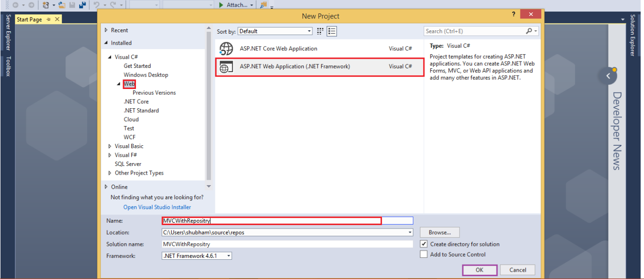
Task: Click the Search (Ctrl+E) box
Action: click(x=482, y=31)
